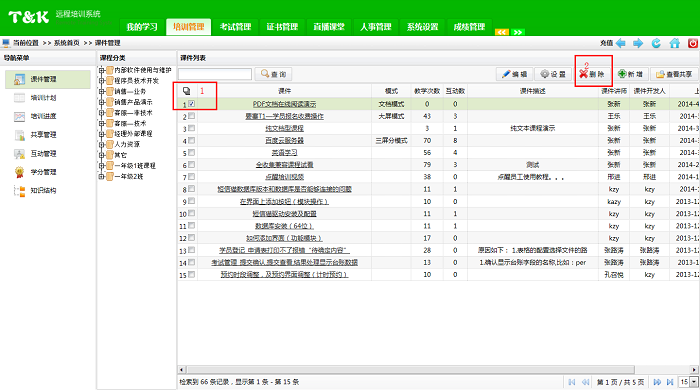Switch to the 成绩管理 tab
Image resolution: width=700 pixels, height=391 pixels.
[469, 27]
